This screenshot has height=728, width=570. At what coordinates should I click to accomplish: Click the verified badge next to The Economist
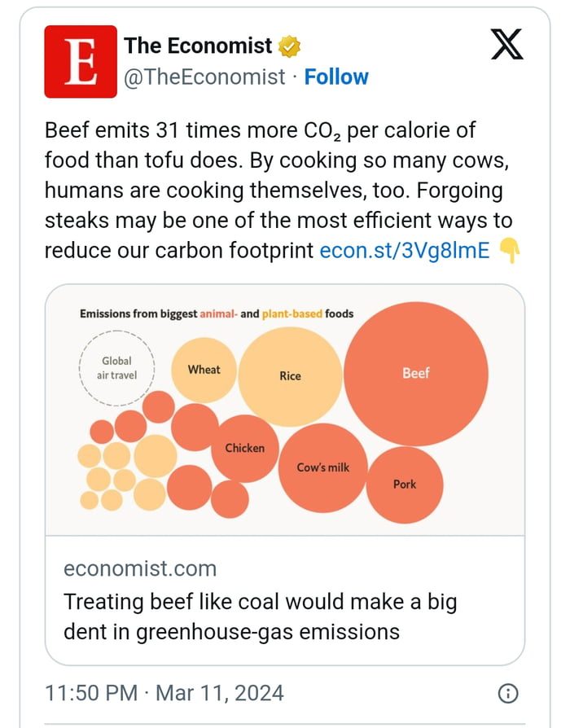point(288,46)
